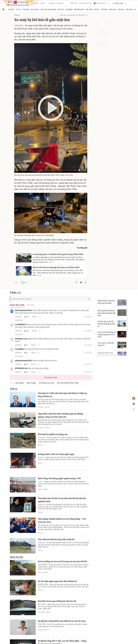Open the 'Kinh doanh' navigation menu item
138x644 pixels.
point(35,10)
